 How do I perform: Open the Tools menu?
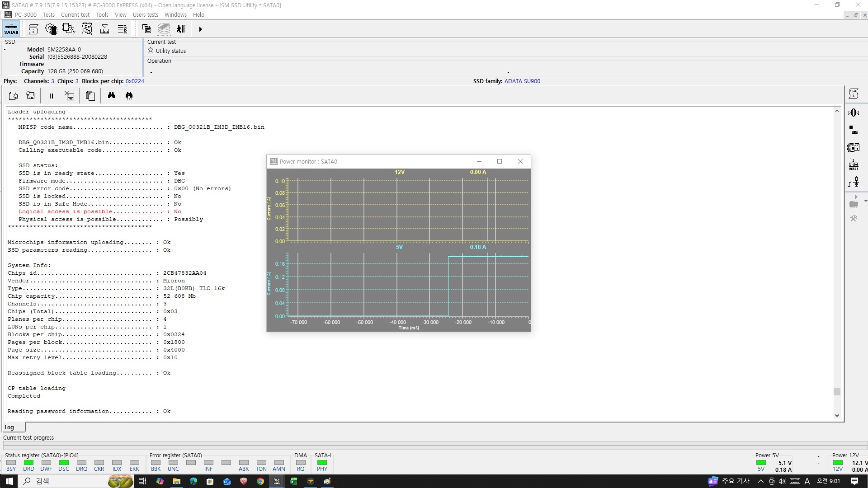point(102,14)
